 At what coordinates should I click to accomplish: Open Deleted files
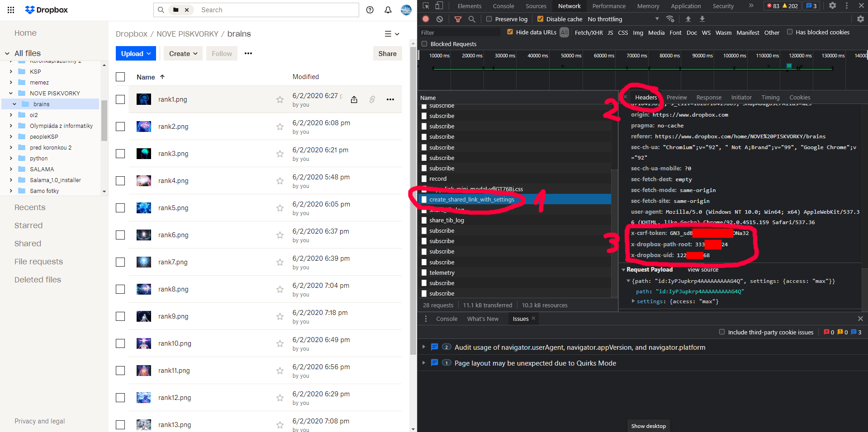pyautogui.click(x=38, y=280)
